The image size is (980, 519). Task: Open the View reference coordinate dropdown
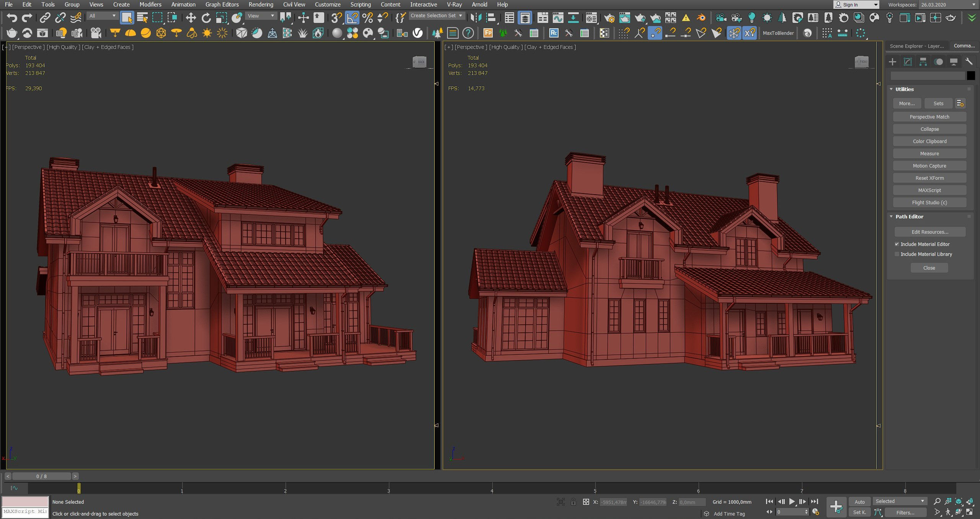tap(261, 16)
